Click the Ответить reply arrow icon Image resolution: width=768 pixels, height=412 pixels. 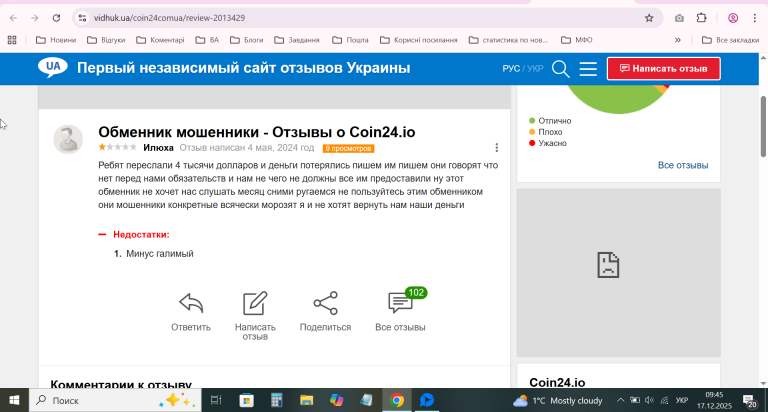[x=191, y=303]
